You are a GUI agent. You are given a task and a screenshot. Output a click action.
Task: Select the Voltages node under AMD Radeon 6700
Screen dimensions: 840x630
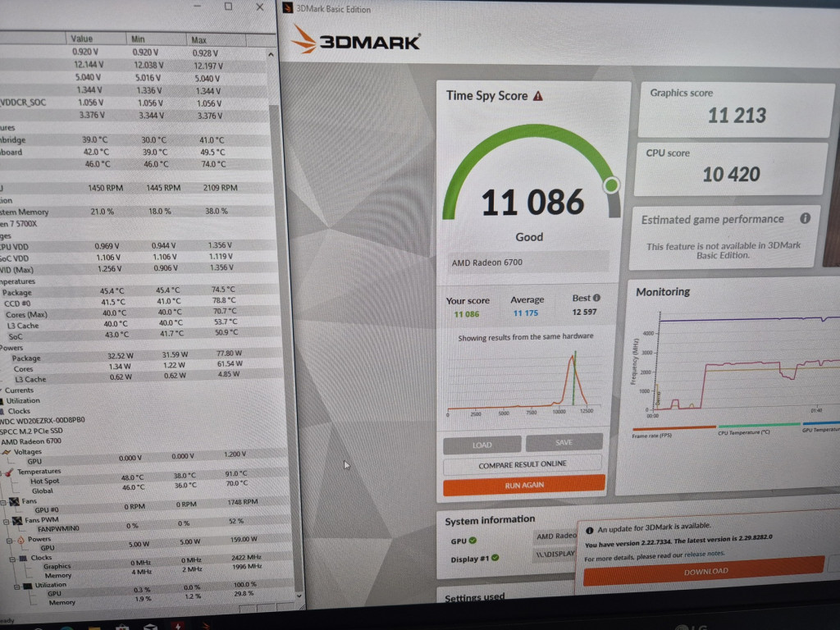(27, 452)
